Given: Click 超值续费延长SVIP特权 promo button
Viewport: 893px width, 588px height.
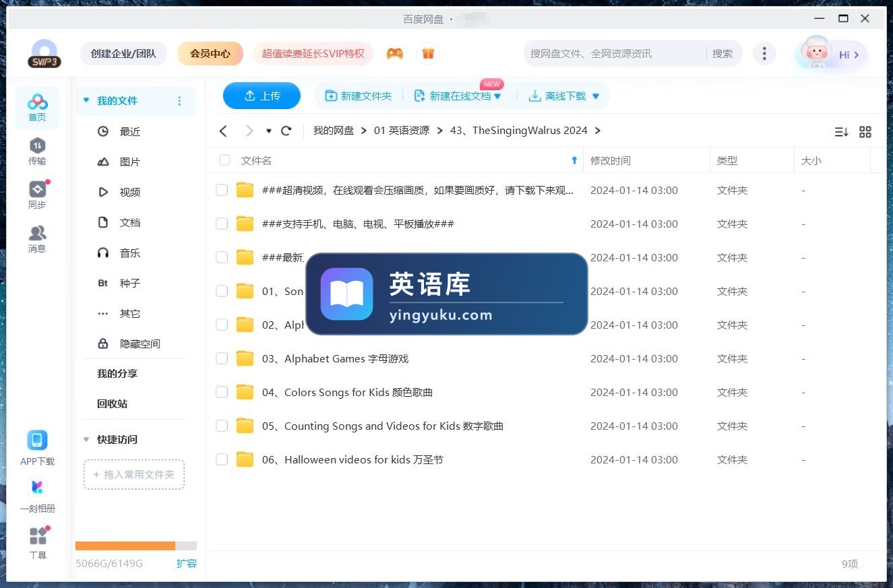Looking at the screenshot, I should coord(313,53).
